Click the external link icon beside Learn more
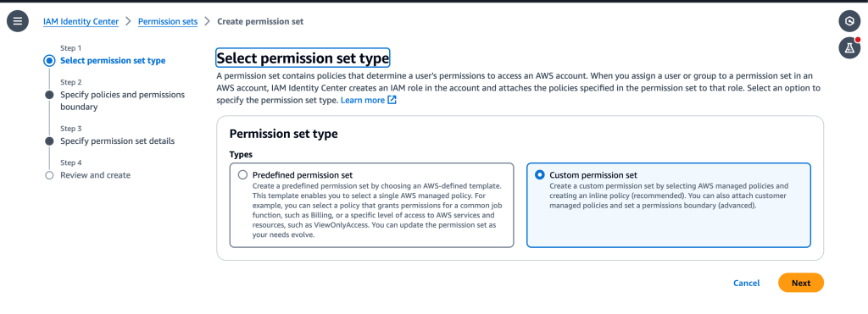Image resolution: width=868 pixels, height=314 pixels. [392, 100]
